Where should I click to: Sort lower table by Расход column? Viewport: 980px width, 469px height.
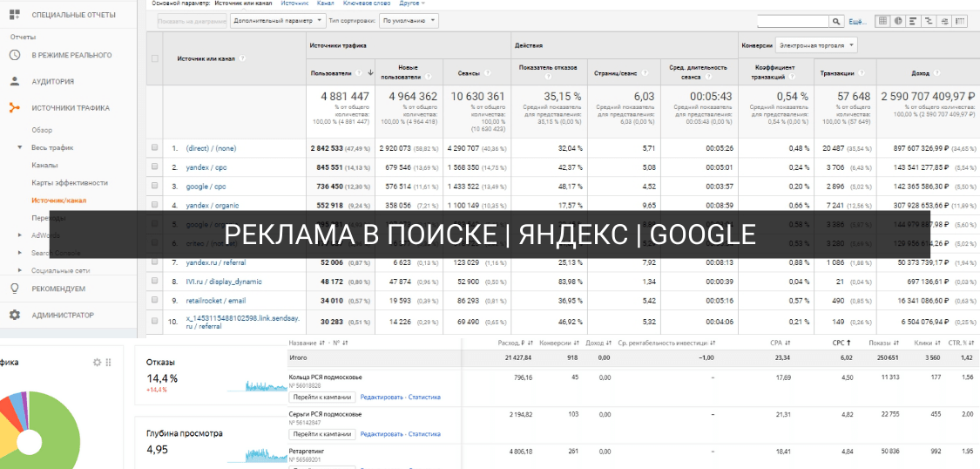517,343
